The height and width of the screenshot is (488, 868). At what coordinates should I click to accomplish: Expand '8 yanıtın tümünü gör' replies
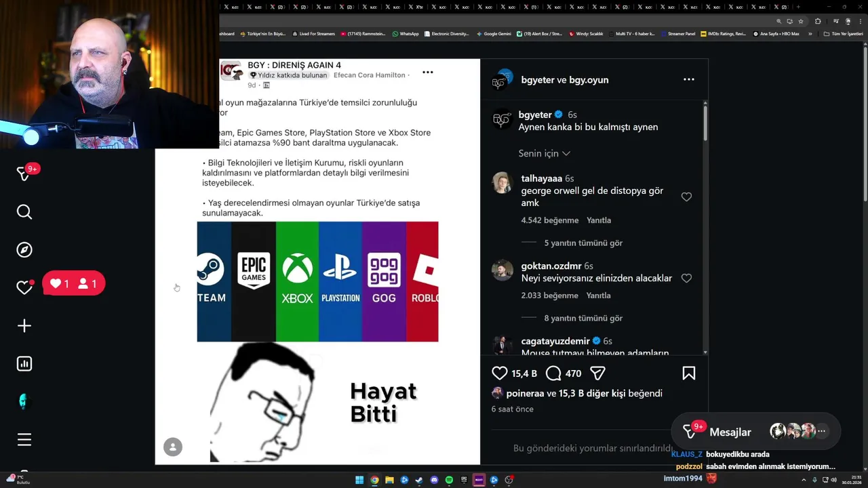click(x=583, y=318)
